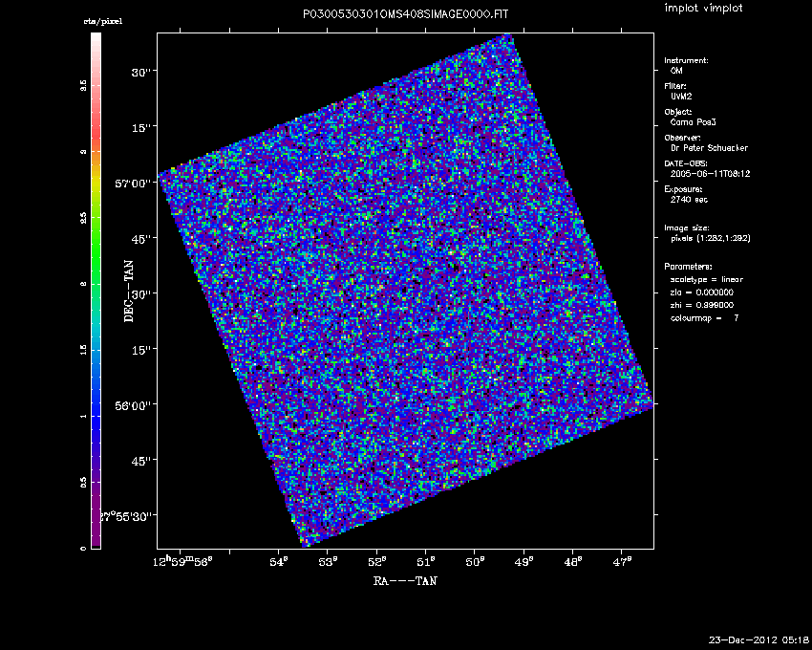Click the instrument value 'OM'

point(676,71)
